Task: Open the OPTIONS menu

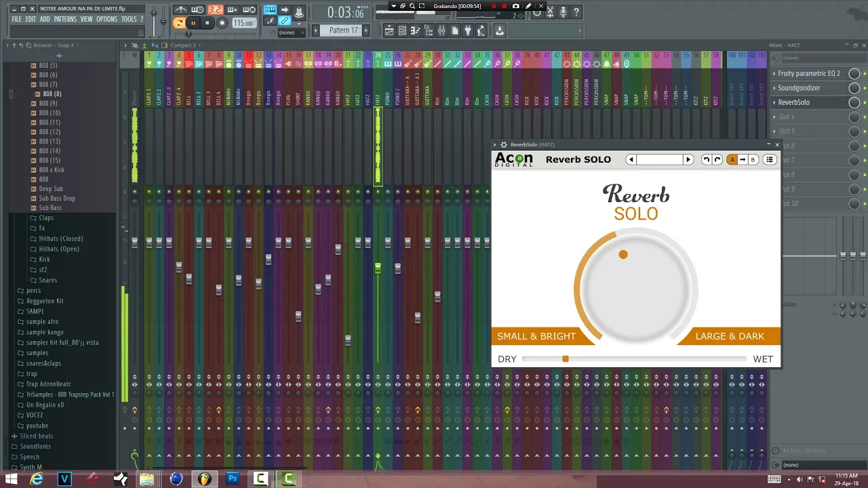Action: (106, 19)
